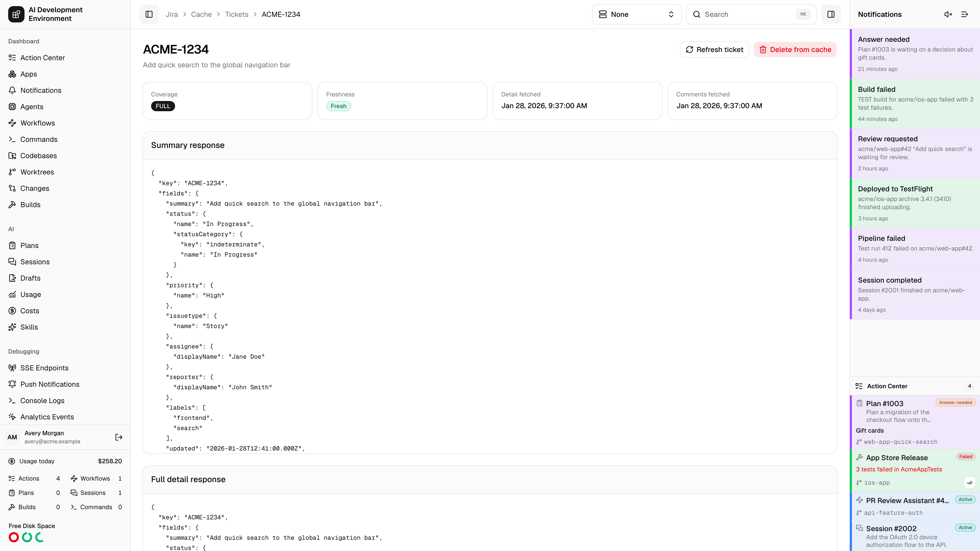
Task: Click the red disk space ring
Action: pyautogui.click(x=14, y=537)
